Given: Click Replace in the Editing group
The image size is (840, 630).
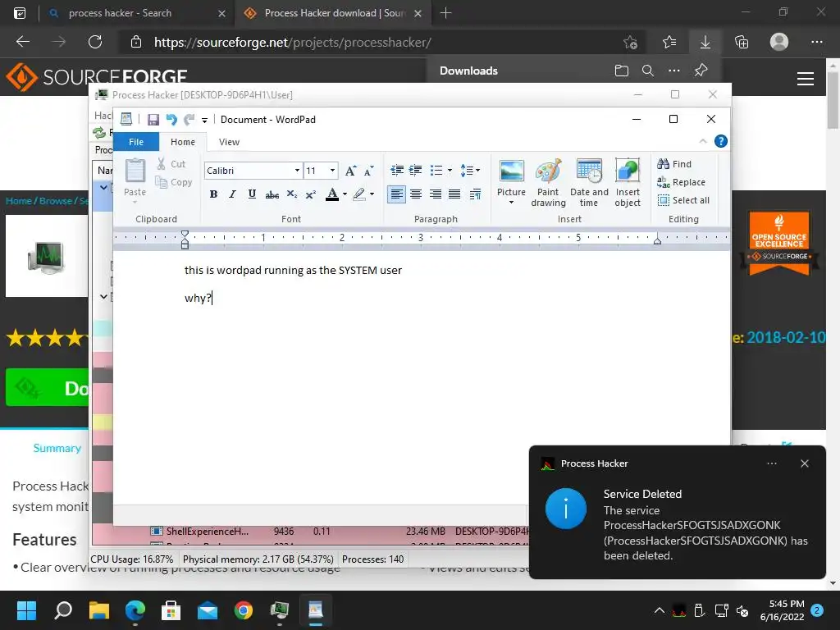Looking at the screenshot, I should point(681,182).
